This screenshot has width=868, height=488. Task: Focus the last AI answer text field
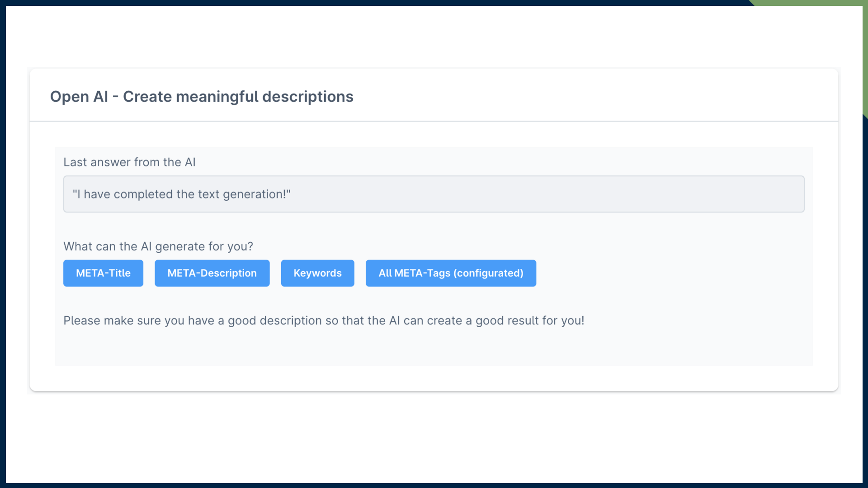pyautogui.click(x=434, y=194)
